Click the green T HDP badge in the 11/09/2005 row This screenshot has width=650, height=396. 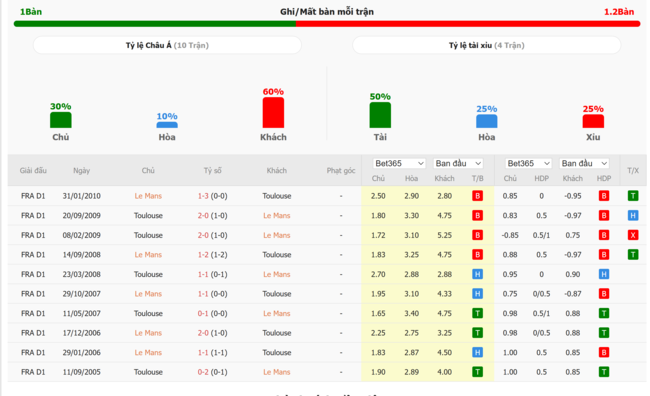pyautogui.click(x=604, y=372)
